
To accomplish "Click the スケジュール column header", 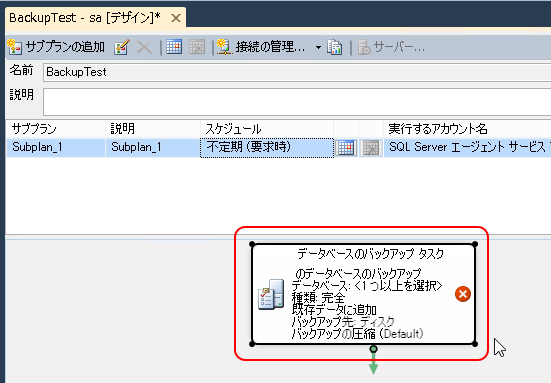I will coord(267,129).
